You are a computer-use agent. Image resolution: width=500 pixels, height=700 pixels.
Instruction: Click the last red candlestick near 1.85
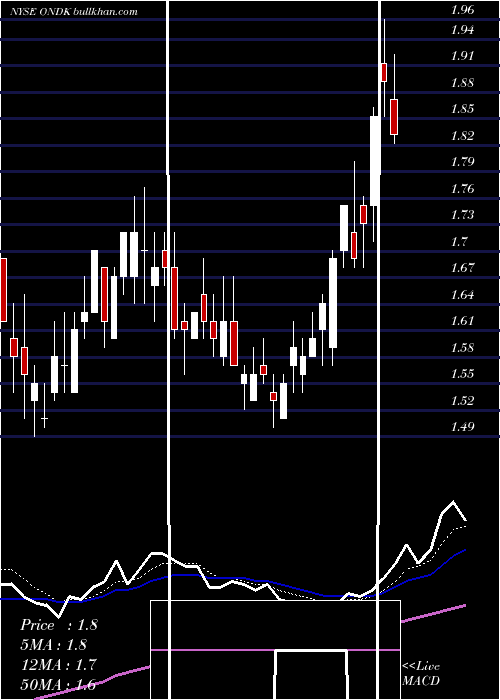[394, 117]
